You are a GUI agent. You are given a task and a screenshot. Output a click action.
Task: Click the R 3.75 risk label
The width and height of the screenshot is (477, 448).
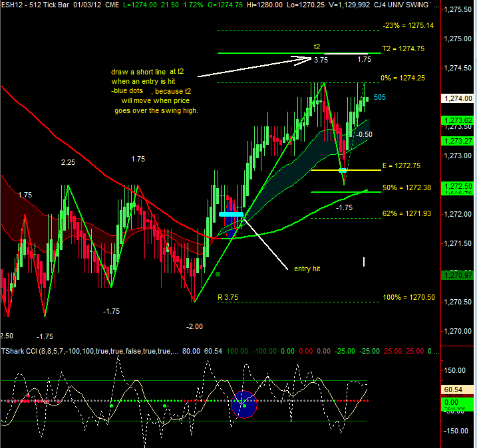(228, 297)
